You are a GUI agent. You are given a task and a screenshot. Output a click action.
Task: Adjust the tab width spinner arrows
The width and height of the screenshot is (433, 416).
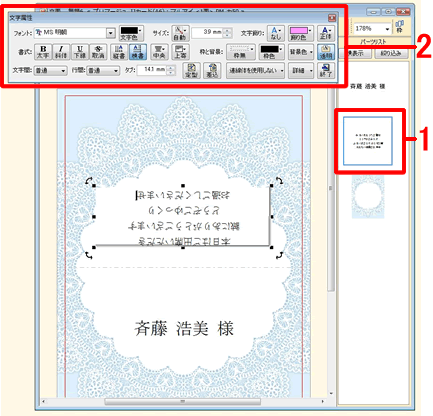pyautogui.click(x=171, y=70)
